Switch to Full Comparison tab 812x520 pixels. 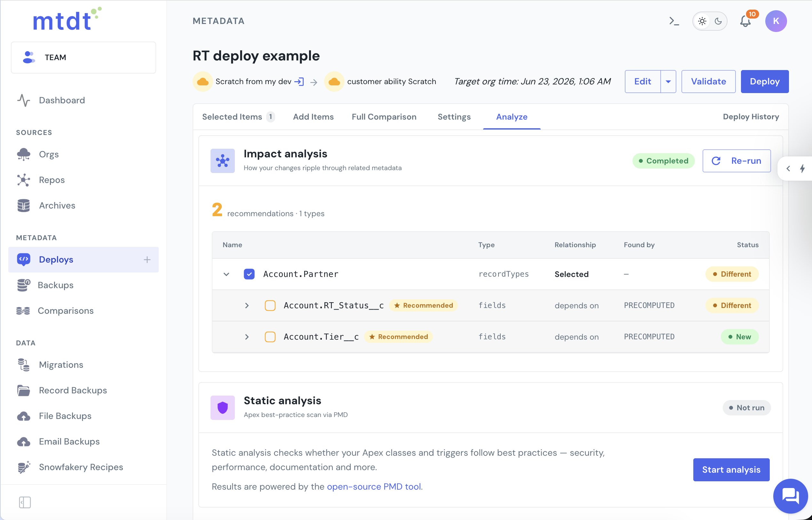384,117
